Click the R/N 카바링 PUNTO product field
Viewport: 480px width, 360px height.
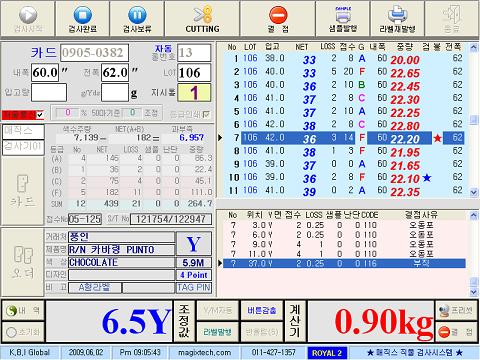pos(121,250)
